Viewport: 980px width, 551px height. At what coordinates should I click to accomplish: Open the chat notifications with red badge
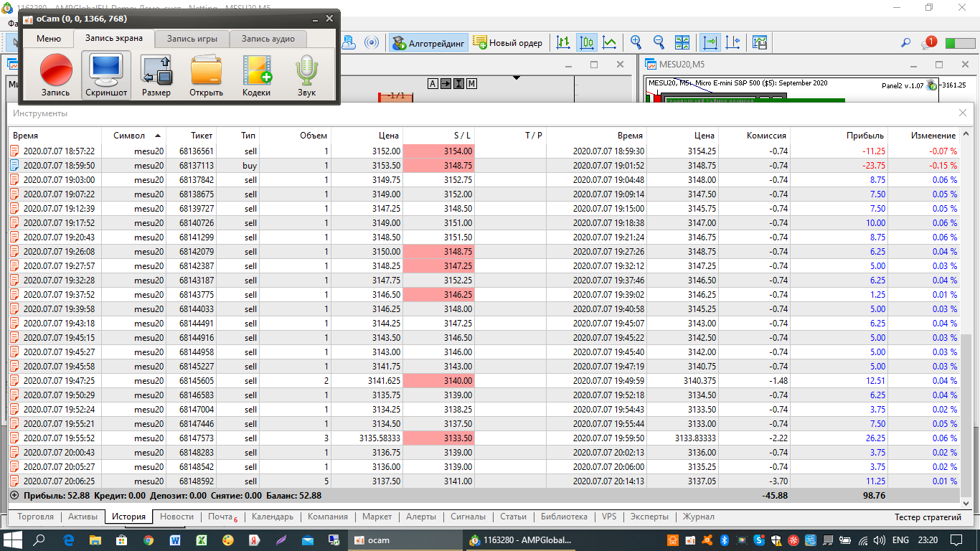point(929,43)
